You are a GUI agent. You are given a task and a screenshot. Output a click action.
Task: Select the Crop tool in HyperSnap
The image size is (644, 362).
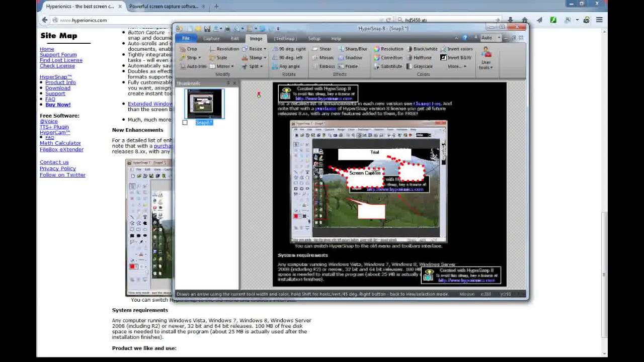click(x=189, y=49)
